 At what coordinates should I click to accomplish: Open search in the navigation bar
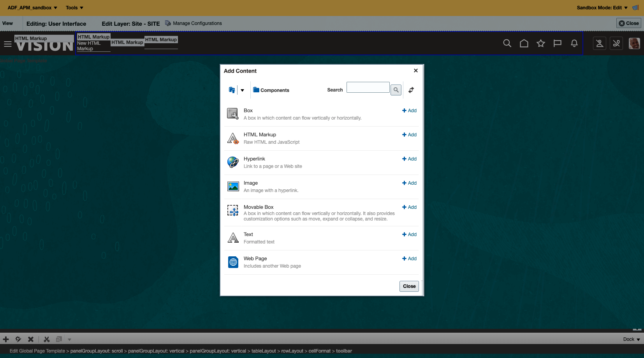(507, 43)
